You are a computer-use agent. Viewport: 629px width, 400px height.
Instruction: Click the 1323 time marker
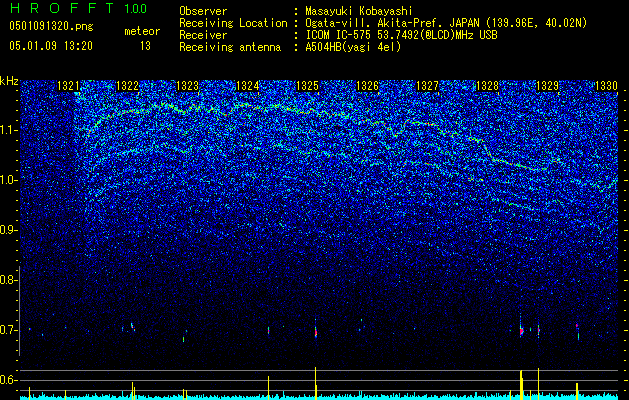click(187, 86)
